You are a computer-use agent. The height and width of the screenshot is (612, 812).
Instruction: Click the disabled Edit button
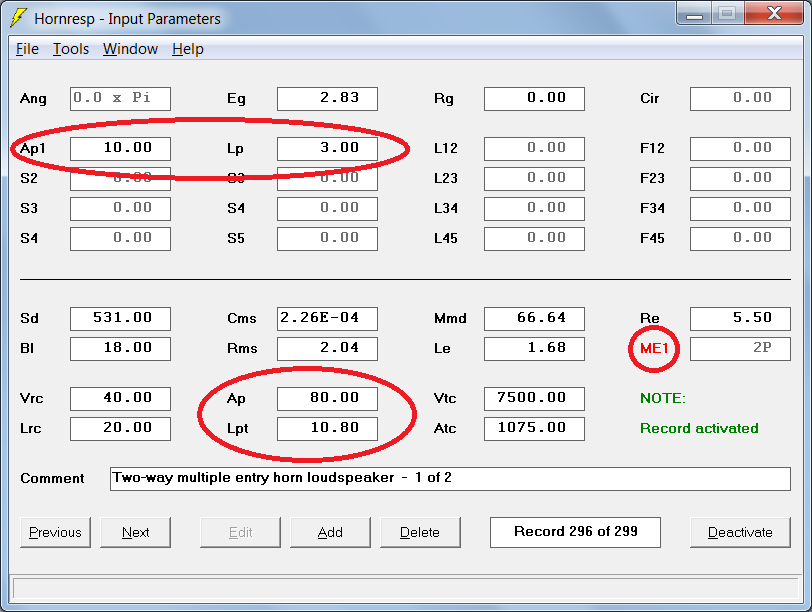click(240, 532)
